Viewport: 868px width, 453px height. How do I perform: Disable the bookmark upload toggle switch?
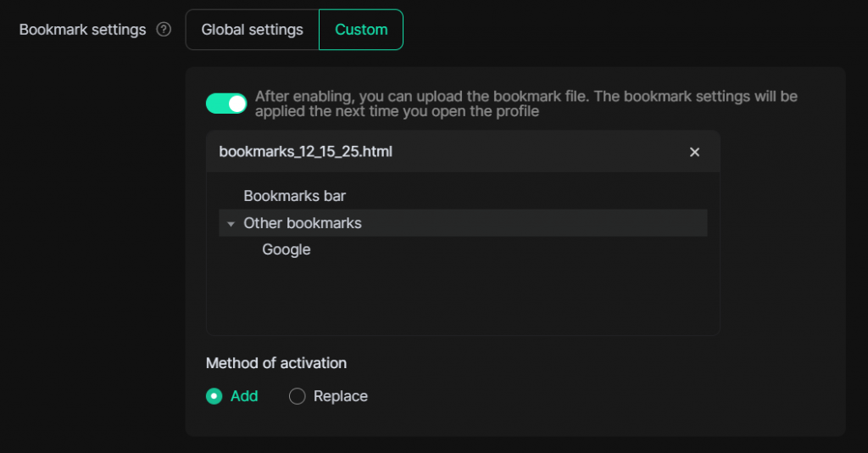click(x=226, y=103)
